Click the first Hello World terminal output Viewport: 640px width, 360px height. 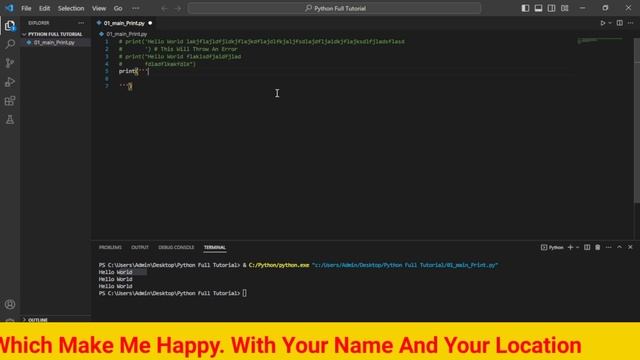[116, 272]
